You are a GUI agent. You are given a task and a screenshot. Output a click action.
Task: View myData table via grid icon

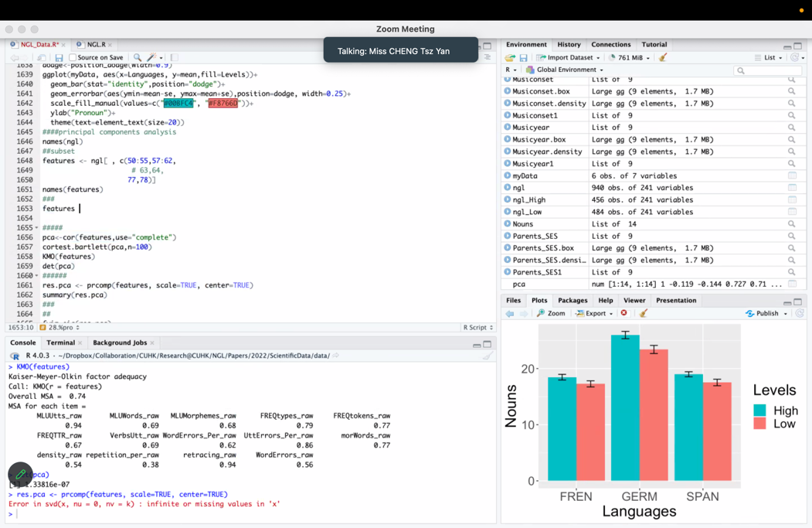coord(792,175)
